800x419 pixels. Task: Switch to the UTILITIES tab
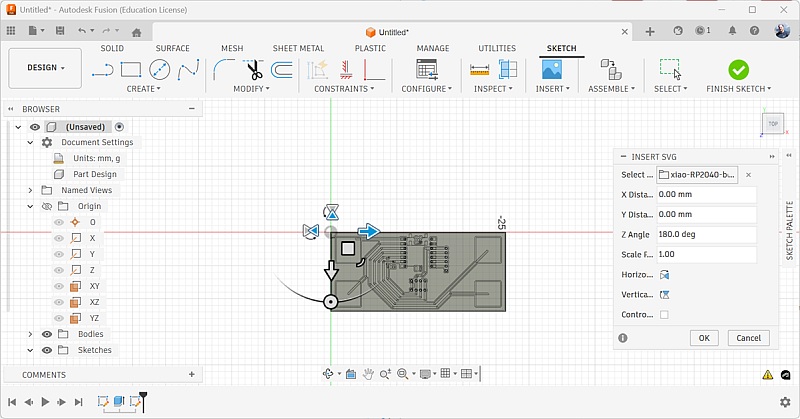point(497,48)
